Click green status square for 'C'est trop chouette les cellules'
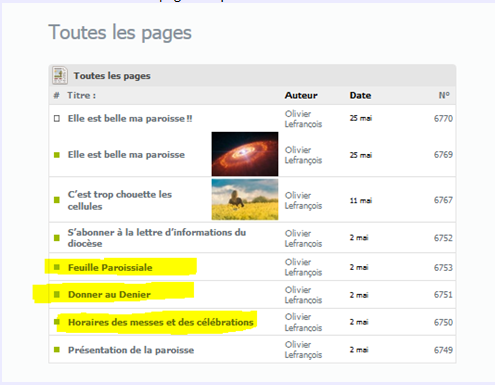Screen dimensions: 495x385 (57, 200)
